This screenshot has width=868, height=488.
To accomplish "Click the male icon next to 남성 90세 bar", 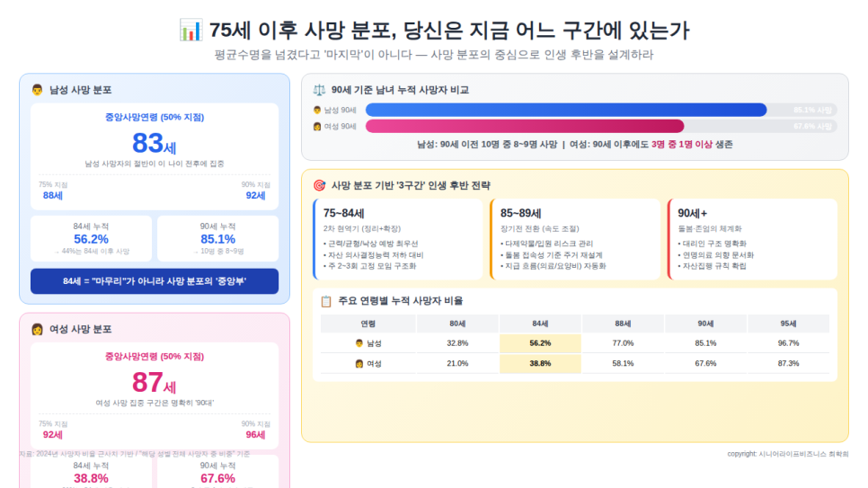I will [317, 111].
